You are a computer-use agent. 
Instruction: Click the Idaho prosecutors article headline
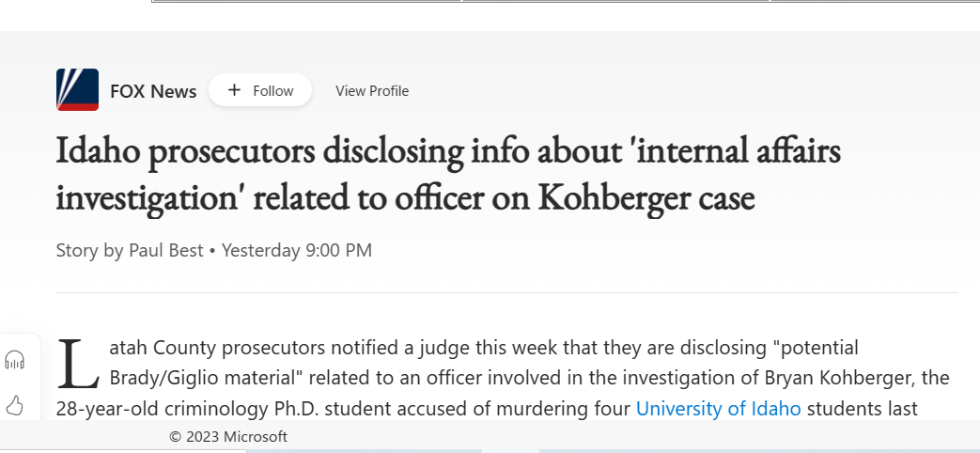pyautogui.click(x=448, y=175)
